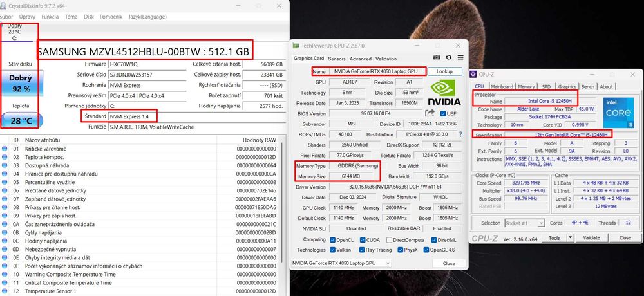Switch to the Memory tab in CPU-Z
The image size is (644, 296).
tap(526, 87)
